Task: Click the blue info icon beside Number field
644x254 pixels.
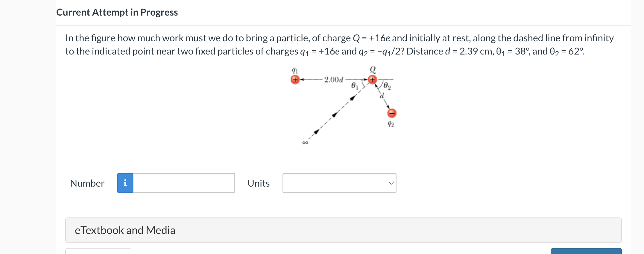Action: coord(125,183)
